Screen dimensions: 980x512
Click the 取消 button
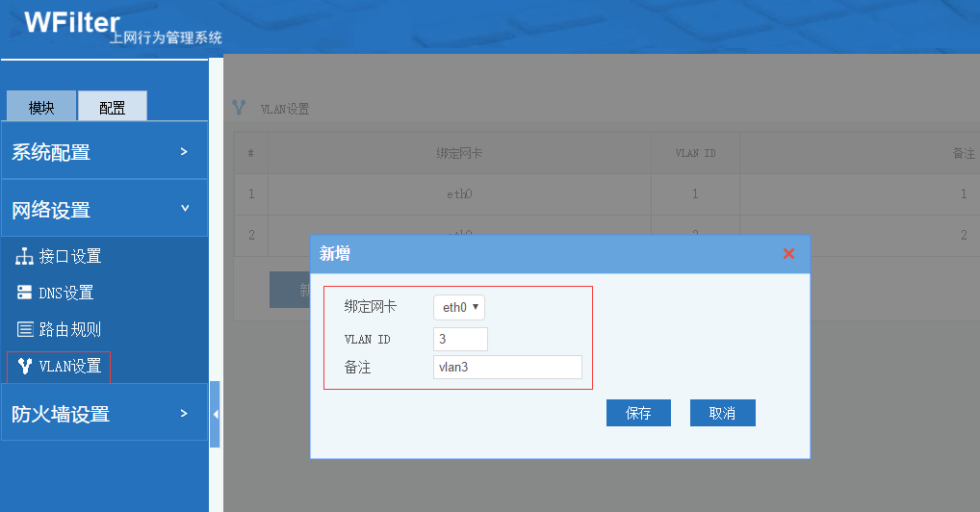(x=722, y=413)
